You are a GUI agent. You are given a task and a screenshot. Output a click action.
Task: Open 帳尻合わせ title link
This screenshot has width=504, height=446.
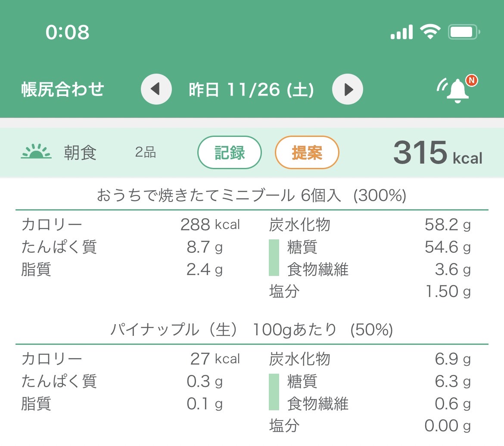(x=63, y=89)
